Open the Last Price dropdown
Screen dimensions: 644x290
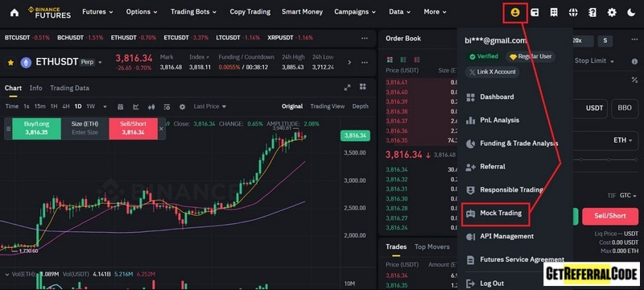click(x=210, y=106)
